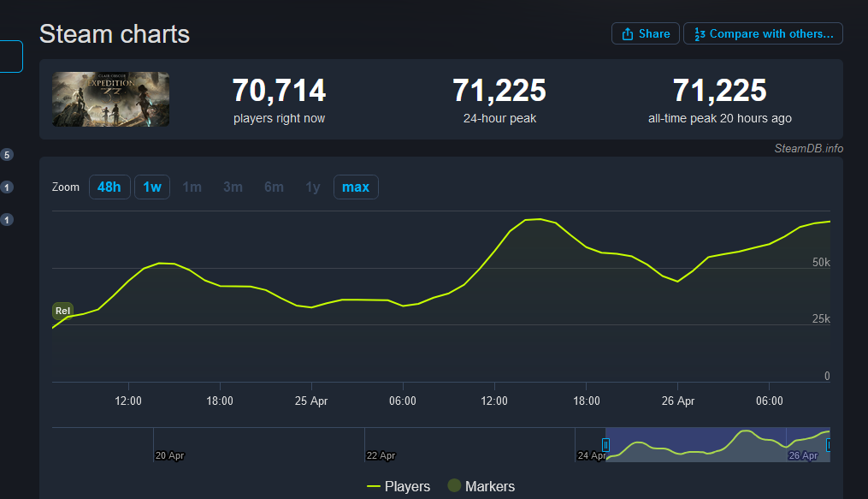Click the 25 Apr x-axis label
This screenshot has height=499, width=868.
(311, 401)
